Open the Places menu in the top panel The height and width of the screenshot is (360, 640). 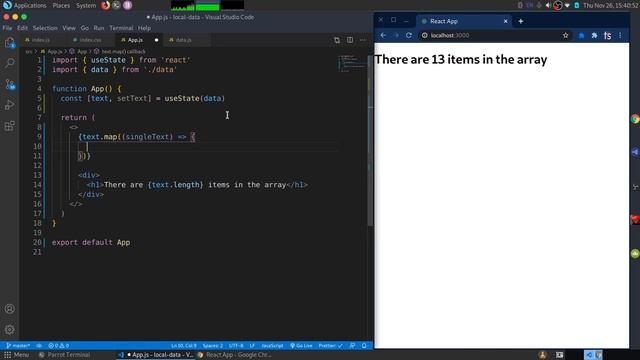pos(61,6)
